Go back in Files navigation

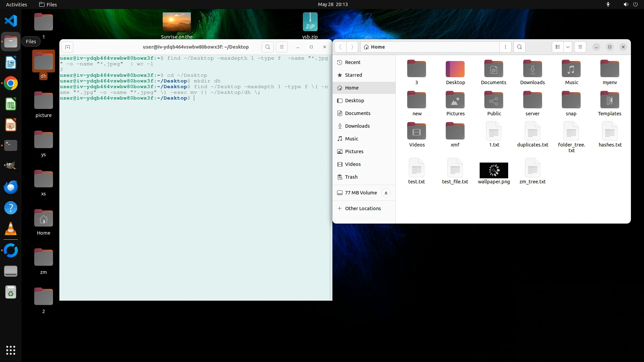(x=340, y=47)
